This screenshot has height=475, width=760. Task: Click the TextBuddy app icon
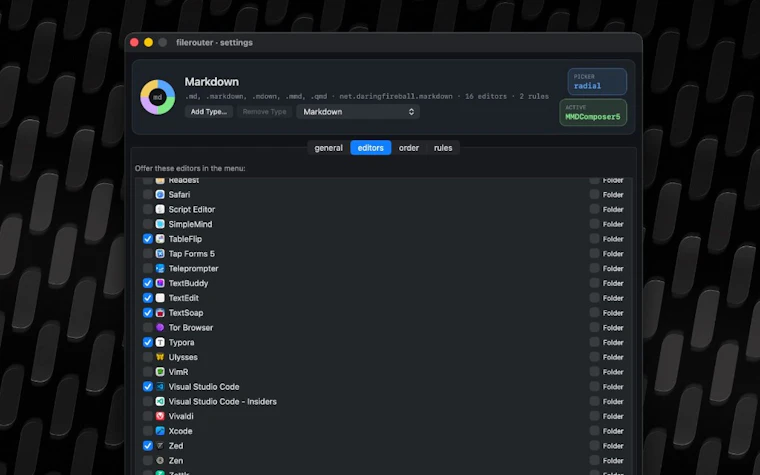click(x=160, y=283)
